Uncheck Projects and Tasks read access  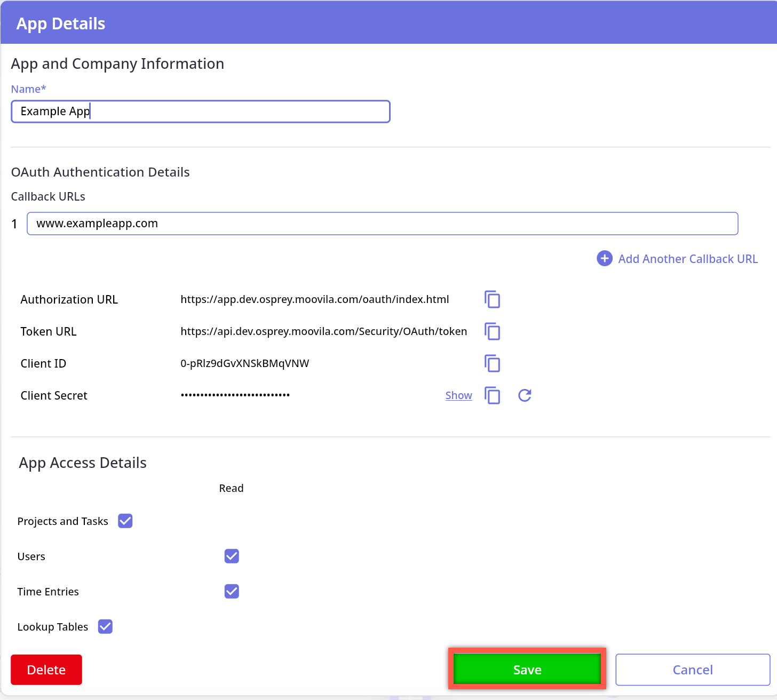[125, 521]
